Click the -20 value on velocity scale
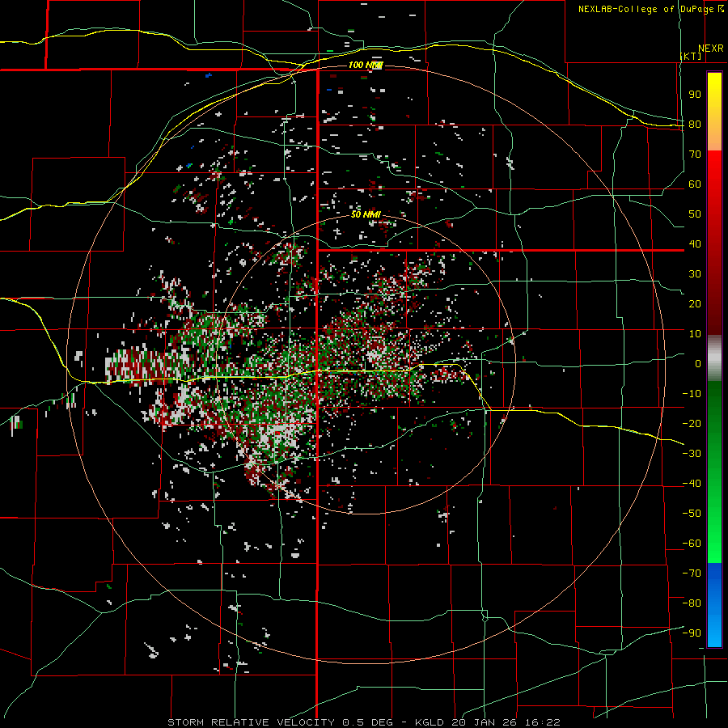Image resolution: width=728 pixels, height=728 pixels. (x=692, y=424)
